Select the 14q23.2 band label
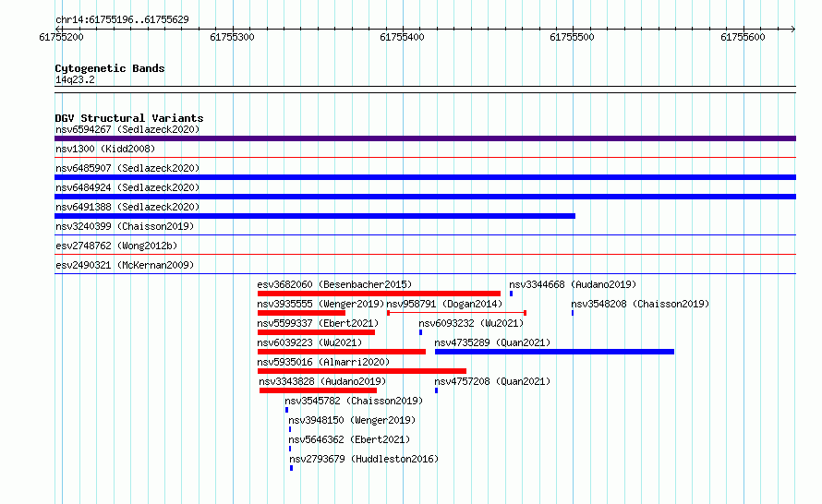Screen dimensions: 822x504 click(75, 79)
